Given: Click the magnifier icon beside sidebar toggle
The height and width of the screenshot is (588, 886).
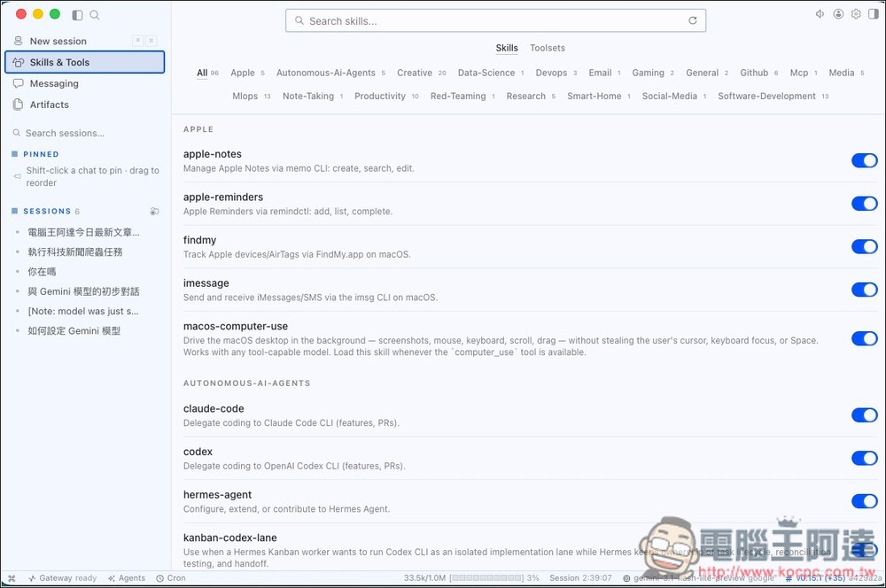Looking at the screenshot, I should [95, 15].
